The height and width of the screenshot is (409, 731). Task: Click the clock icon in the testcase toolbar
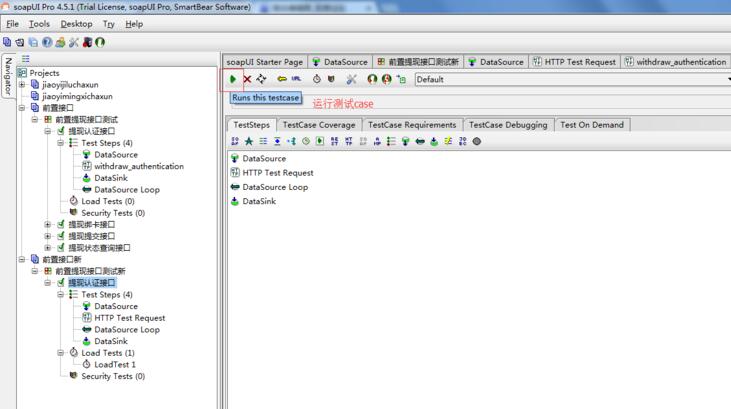click(317, 79)
